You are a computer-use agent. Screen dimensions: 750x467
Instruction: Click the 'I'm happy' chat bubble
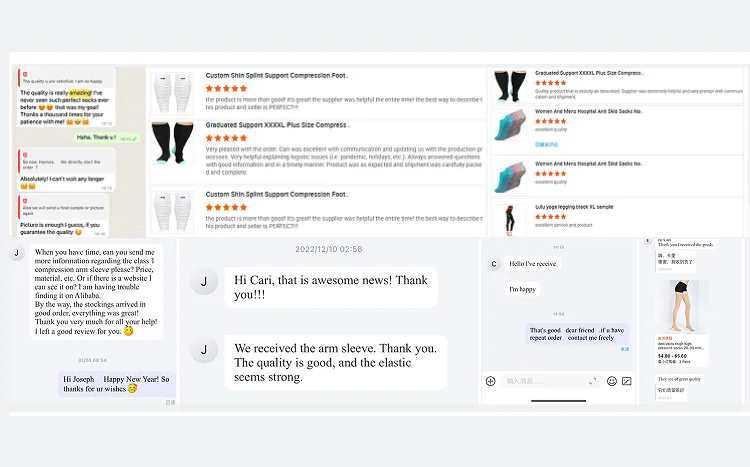522,289
